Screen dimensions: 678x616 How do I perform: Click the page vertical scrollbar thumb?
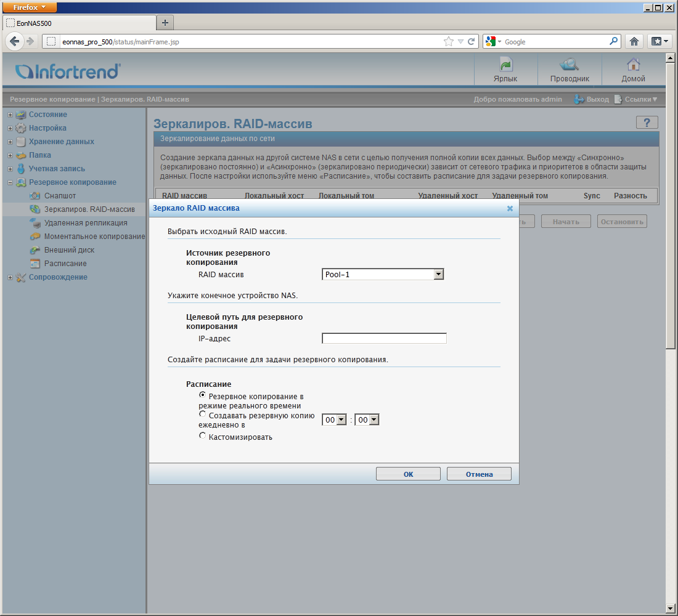[x=670, y=205]
